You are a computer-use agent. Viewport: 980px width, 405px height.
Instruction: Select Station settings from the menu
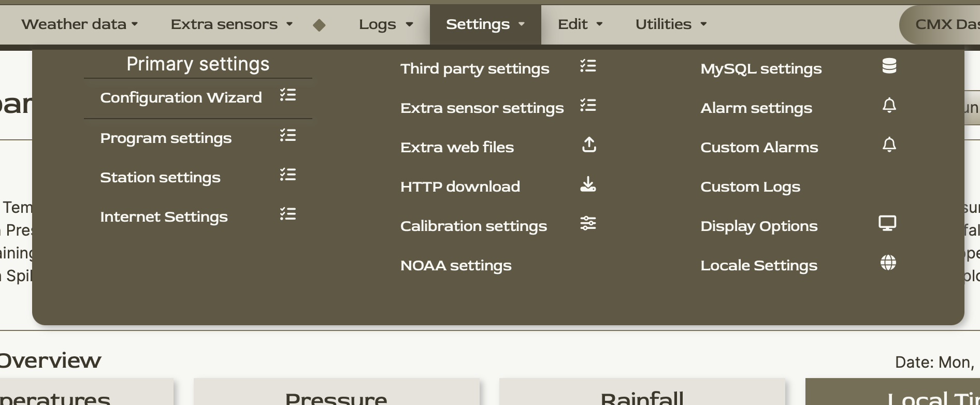coord(160,178)
